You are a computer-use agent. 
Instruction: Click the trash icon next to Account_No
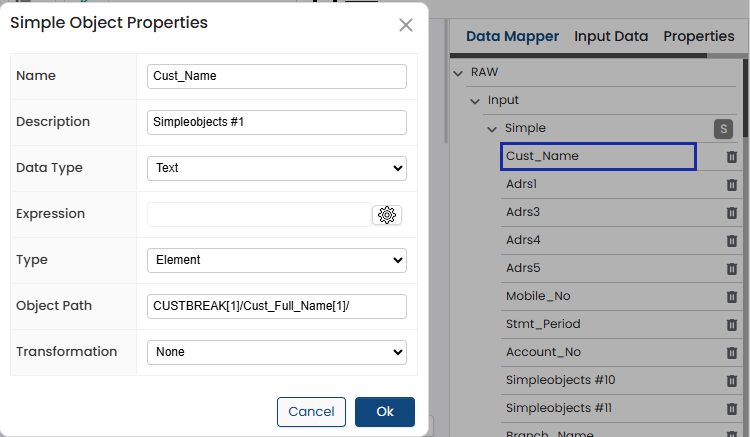click(x=731, y=353)
